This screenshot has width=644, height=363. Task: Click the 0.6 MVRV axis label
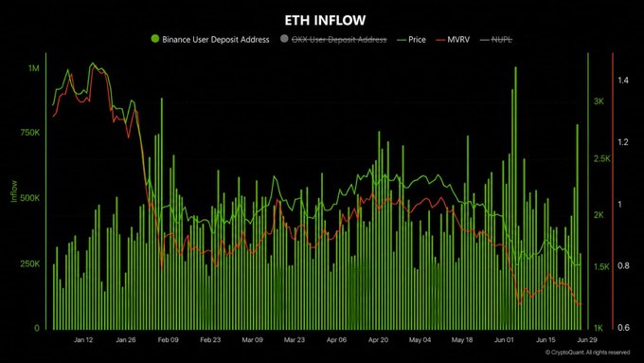click(623, 328)
